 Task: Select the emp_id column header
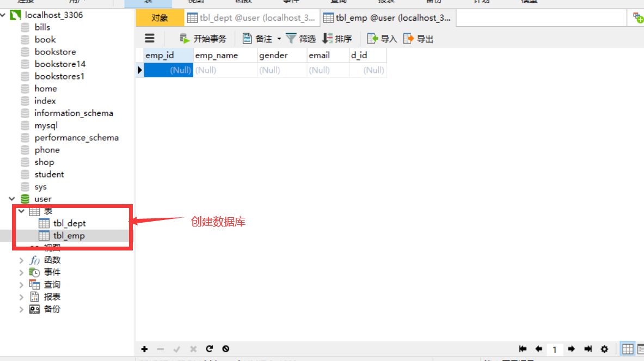(168, 55)
